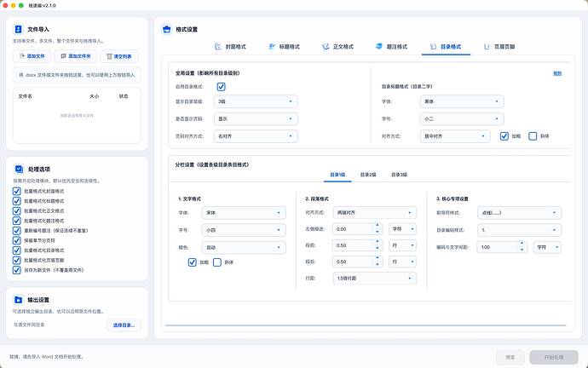588x368 pixels.
Task: Click the horizontal scrollbar under format settings
Action: (x=366, y=325)
